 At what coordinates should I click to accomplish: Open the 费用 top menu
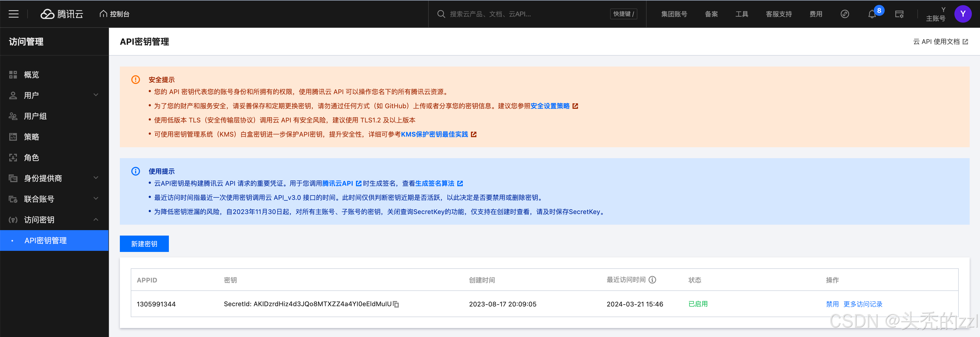pos(816,14)
